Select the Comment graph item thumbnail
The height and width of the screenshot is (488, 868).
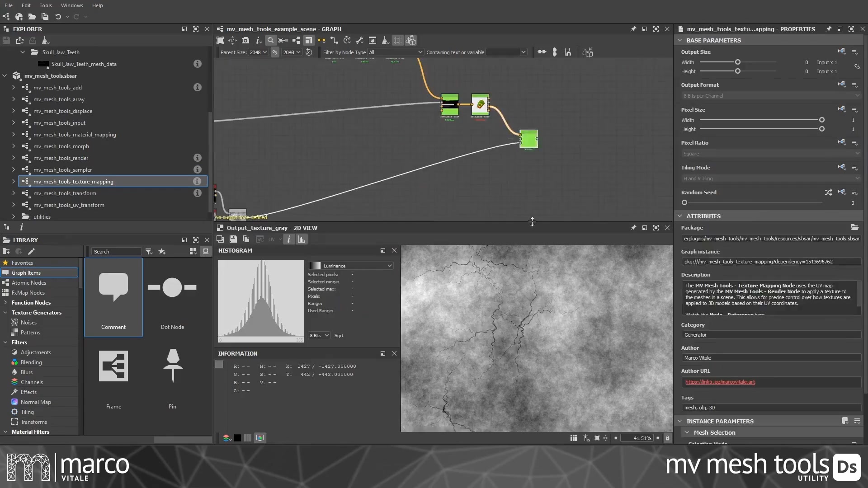pos(113,297)
